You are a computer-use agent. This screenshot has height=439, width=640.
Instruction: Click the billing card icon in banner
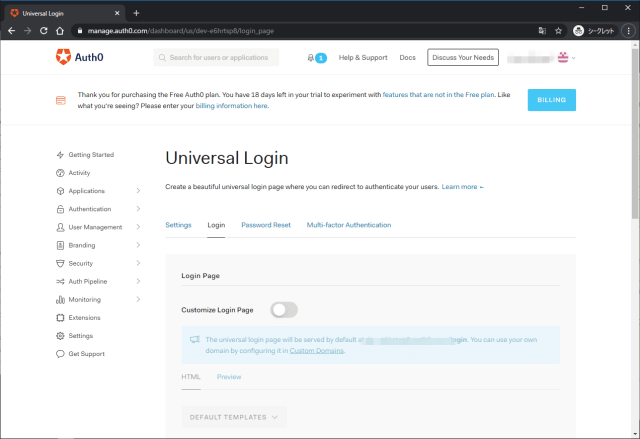pyautogui.click(x=61, y=100)
